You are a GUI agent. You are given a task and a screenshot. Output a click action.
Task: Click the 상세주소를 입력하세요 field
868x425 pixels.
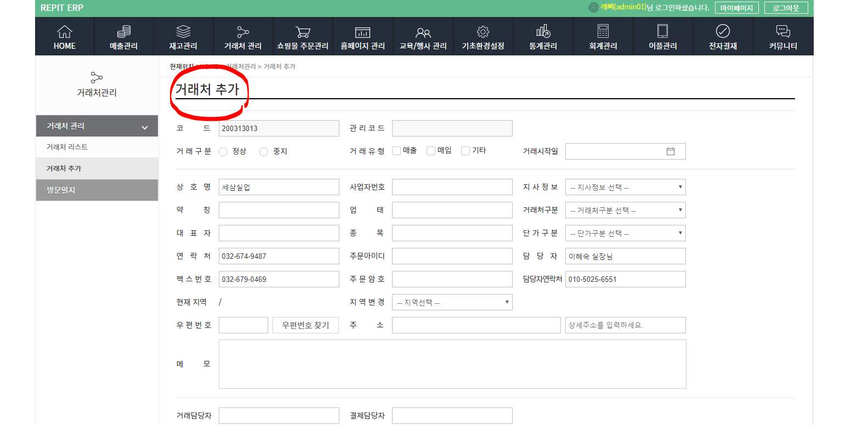626,325
